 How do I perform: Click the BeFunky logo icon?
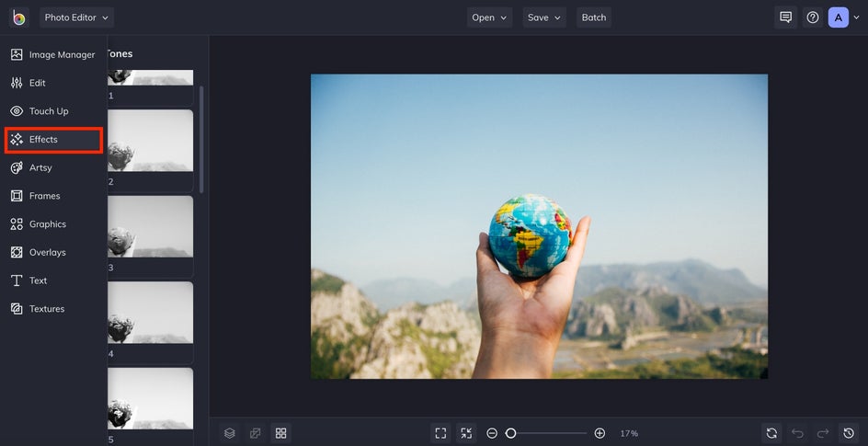18,17
